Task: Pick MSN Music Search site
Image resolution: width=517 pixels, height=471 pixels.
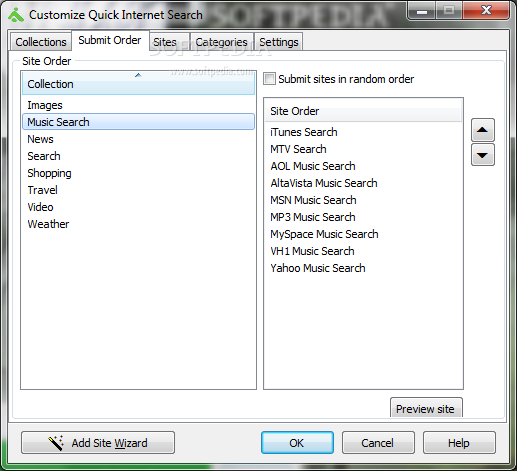Action: 363,200
